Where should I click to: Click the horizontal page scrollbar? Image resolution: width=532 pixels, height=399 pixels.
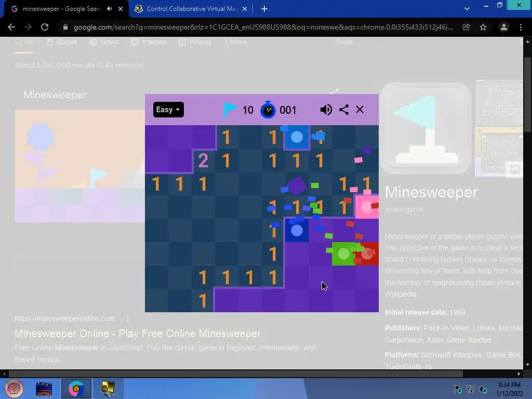(235, 374)
